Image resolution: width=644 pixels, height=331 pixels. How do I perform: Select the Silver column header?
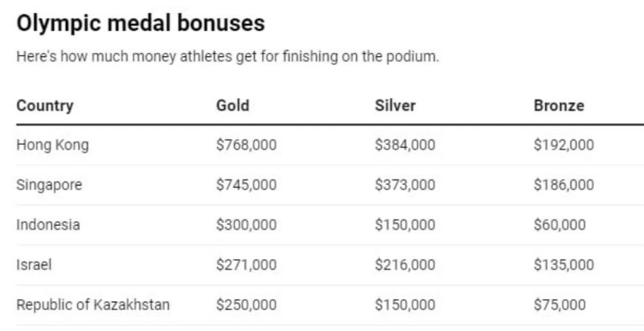coord(395,105)
